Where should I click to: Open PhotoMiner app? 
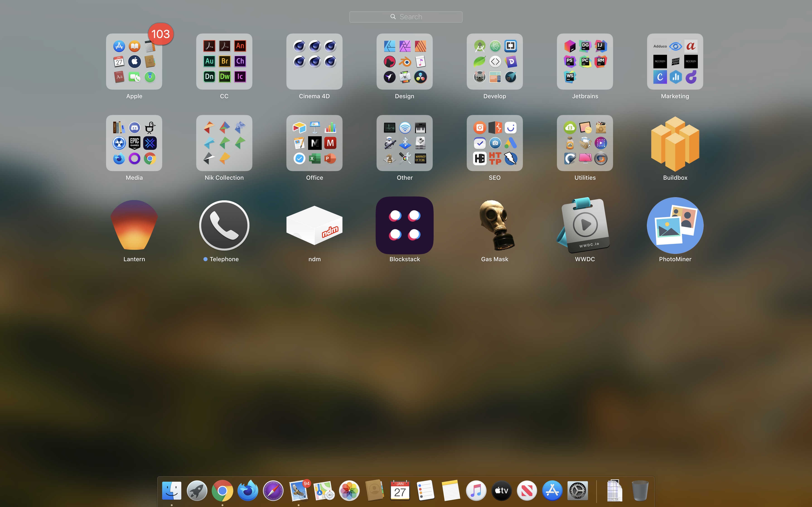point(675,225)
